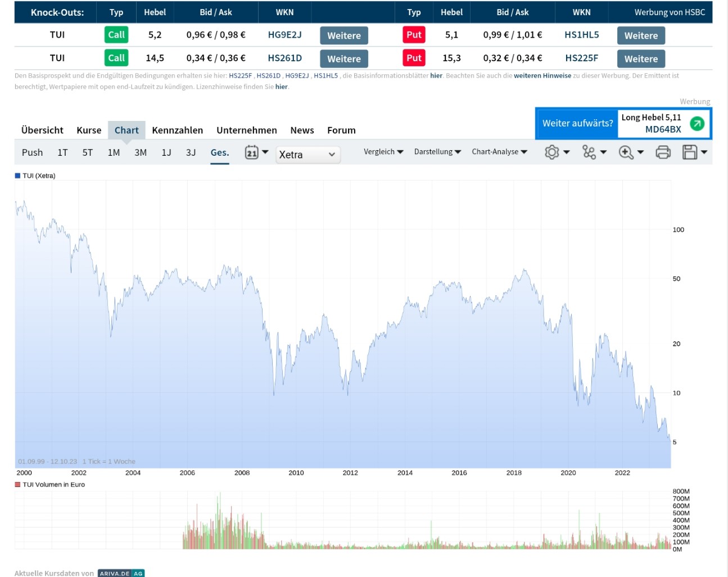Image resolution: width=728 pixels, height=577 pixels.
Task: Select the 3J timeframe
Action: point(191,152)
